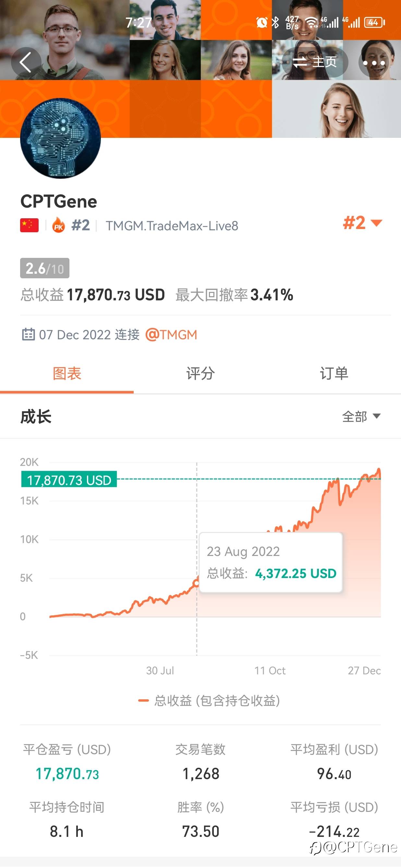Open the 订单 tab

pyautogui.click(x=334, y=374)
